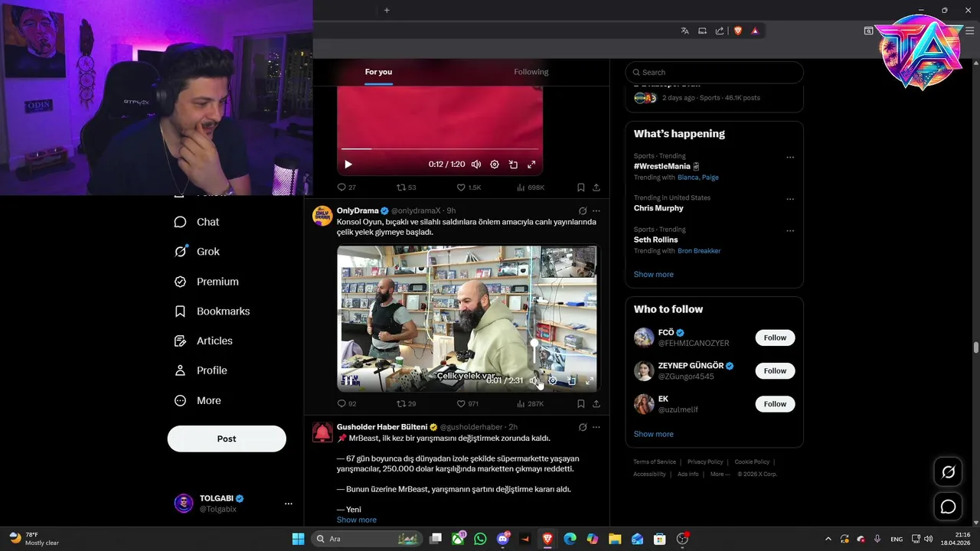This screenshot has width=980, height=551.
Task: Repost the OnlyDrama post with 29 reposts
Action: click(407, 404)
